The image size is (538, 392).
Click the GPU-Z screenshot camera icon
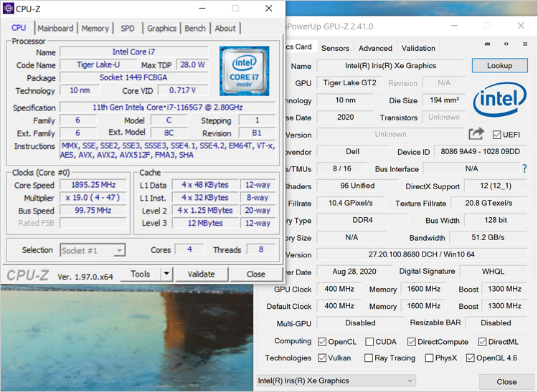(x=487, y=44)
